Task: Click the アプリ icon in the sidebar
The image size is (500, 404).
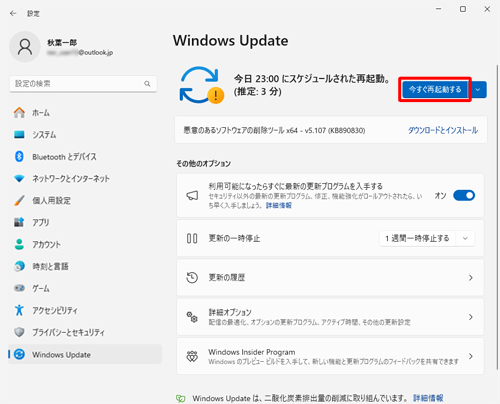Action: [19, 222]
